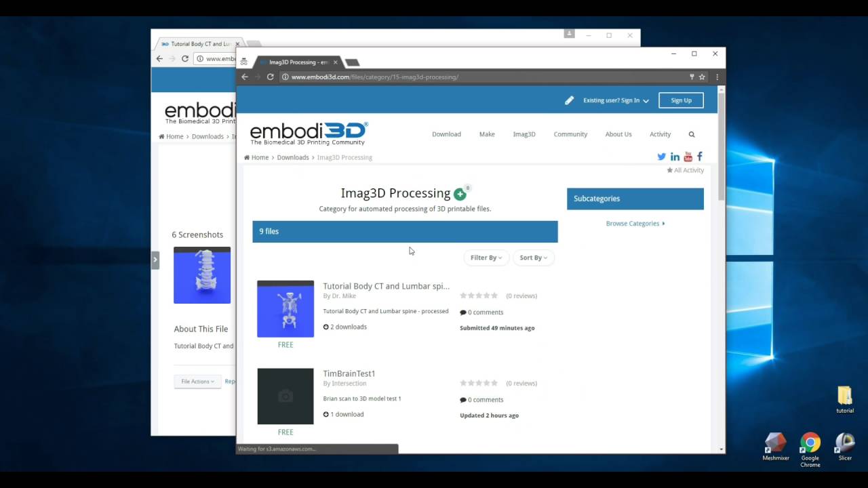
Task: Go back in the incognito Imag3D Processing window
Action: pos(245,77)
